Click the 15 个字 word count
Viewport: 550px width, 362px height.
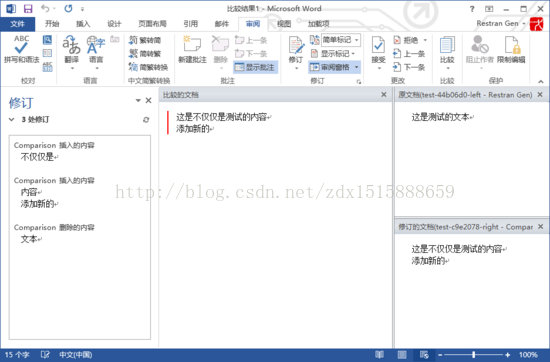[17, 355]
